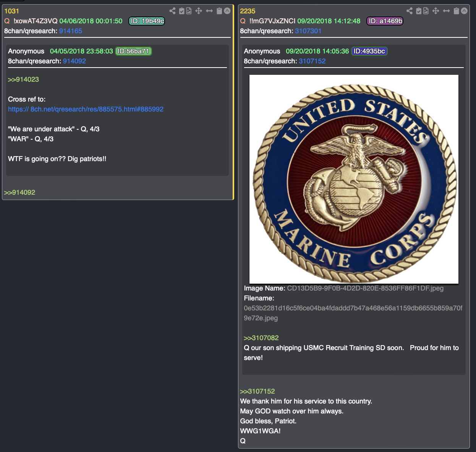Viewport: 476px width, 452px height.
Task: Click the clipboard-check icon on post 1031
Action: pyautogui.click(x=182, y=11)
